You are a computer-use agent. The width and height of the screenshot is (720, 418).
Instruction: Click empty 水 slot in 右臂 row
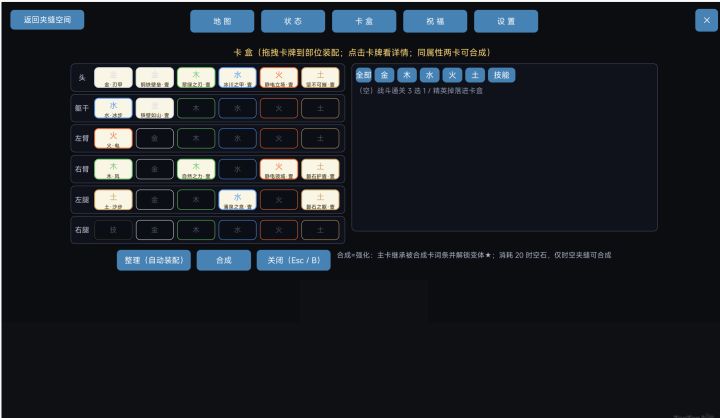[237, 169]
